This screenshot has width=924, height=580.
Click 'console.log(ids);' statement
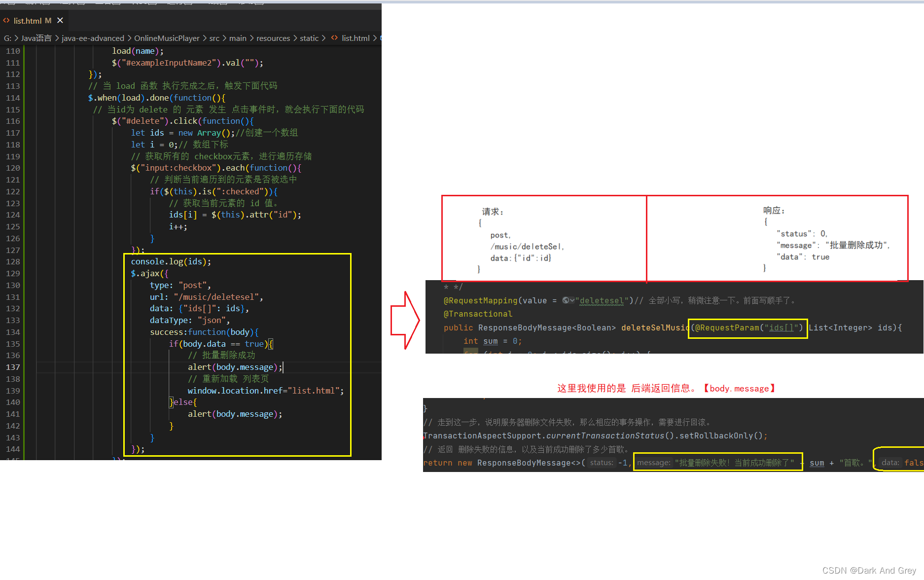click(171, 261)
